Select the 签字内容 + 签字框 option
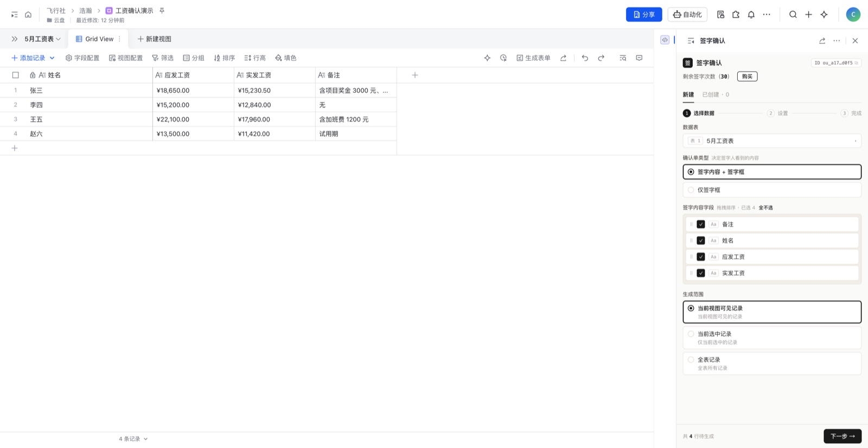868x448 pixels. click(x=772, y=172)
